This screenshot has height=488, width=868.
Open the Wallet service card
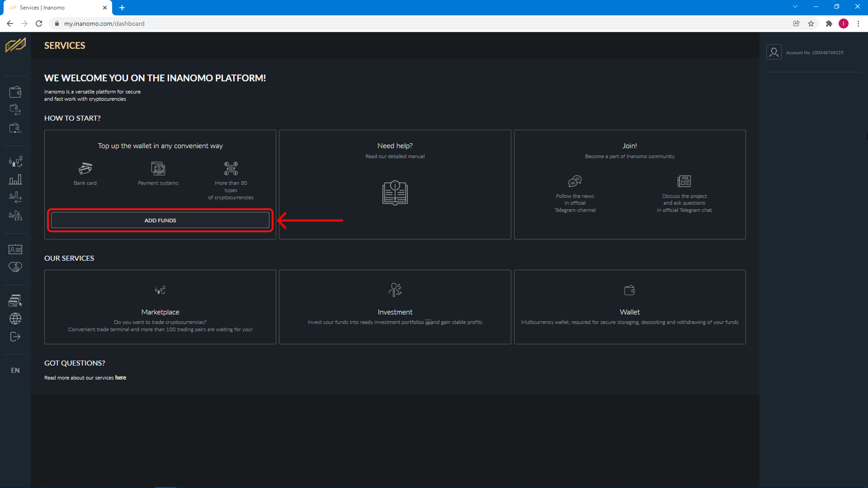(x=630, y=307)
